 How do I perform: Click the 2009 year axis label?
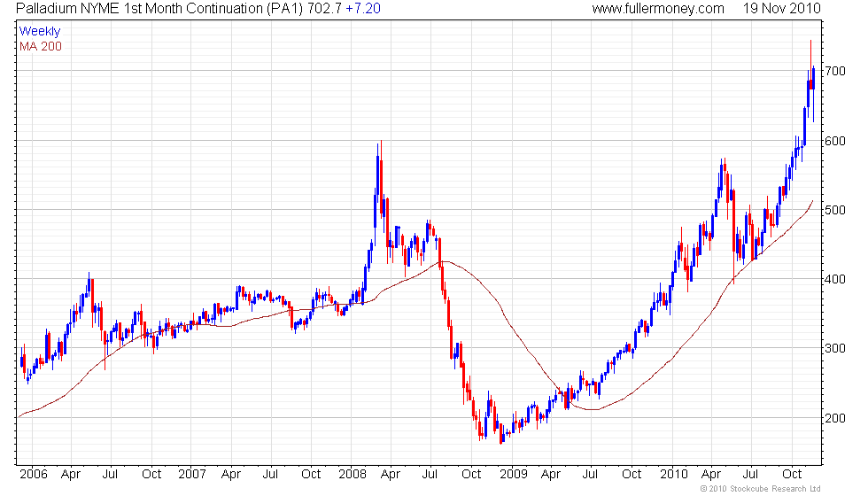[x=513, y=475]
